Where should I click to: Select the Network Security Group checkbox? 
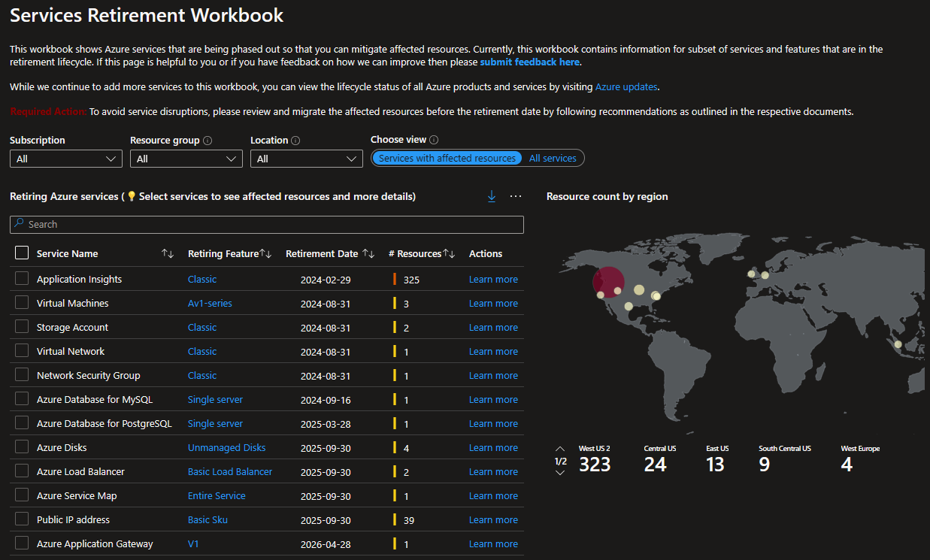(22, 375)
